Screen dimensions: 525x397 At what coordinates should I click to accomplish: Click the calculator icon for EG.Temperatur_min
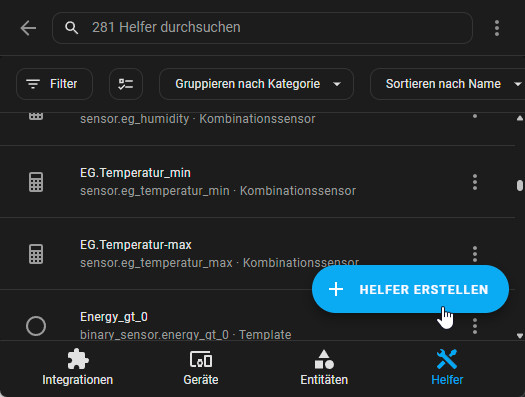click(x=36, y=182)
